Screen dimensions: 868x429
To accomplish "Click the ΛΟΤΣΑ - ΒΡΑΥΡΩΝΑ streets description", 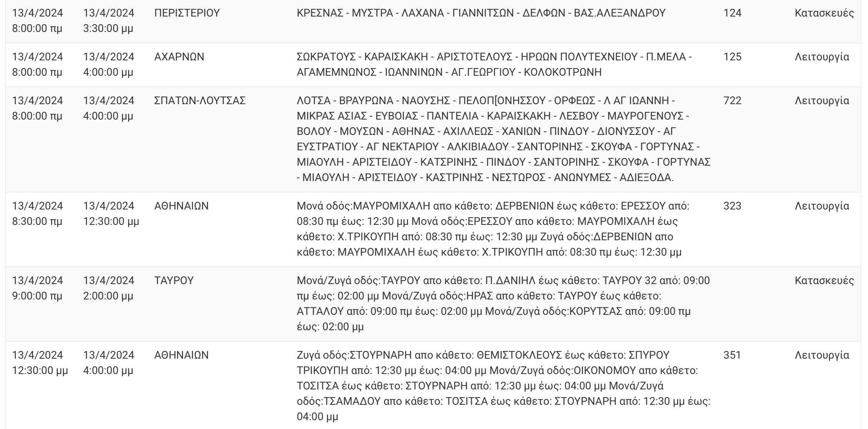I will pyautogui.click(x=503, y=139).
